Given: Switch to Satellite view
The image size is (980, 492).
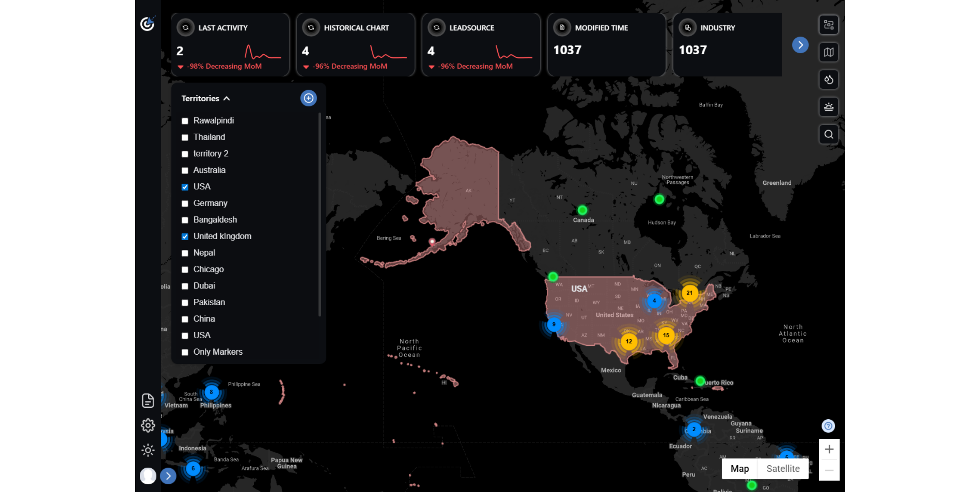Looking at the screenshot, I should coord(783,468).
